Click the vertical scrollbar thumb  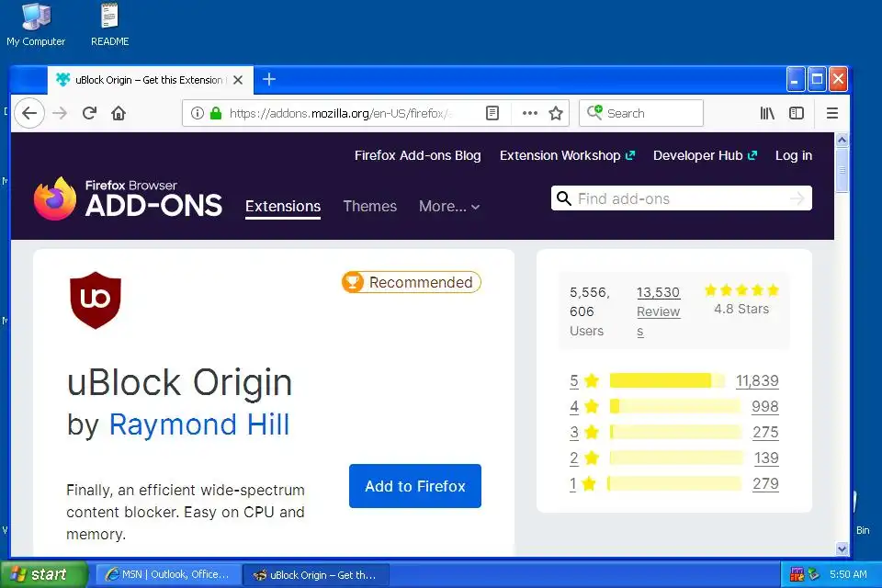pyautogui.click(x=842, y=170)
